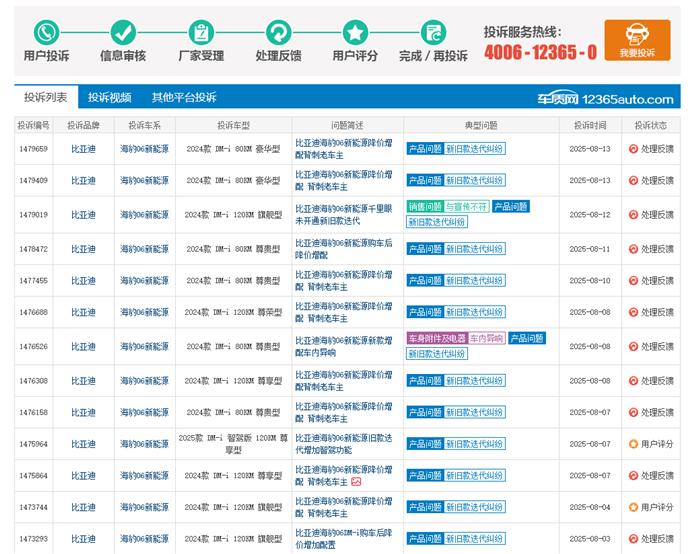Screen dimensions: 700x554
Task: Click the 投诉车系 column header
Action: click(x=144, y=125)
